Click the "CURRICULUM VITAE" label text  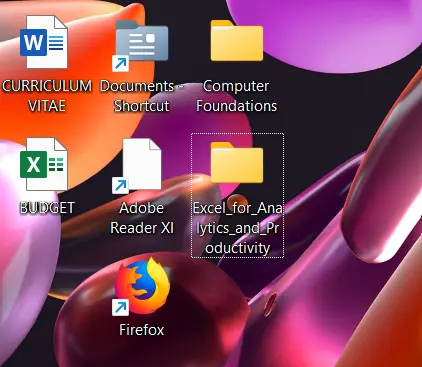pyautogui.click(x=47, y=96)
